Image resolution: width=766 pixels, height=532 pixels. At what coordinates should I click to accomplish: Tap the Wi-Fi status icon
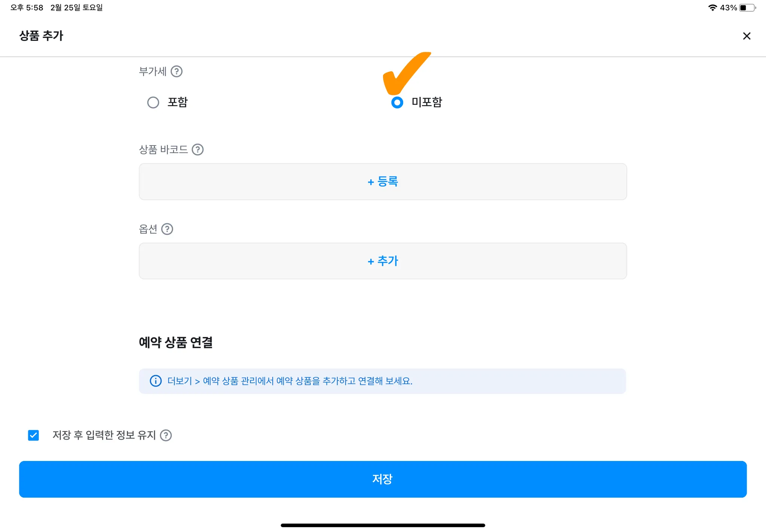click(712, 7)
